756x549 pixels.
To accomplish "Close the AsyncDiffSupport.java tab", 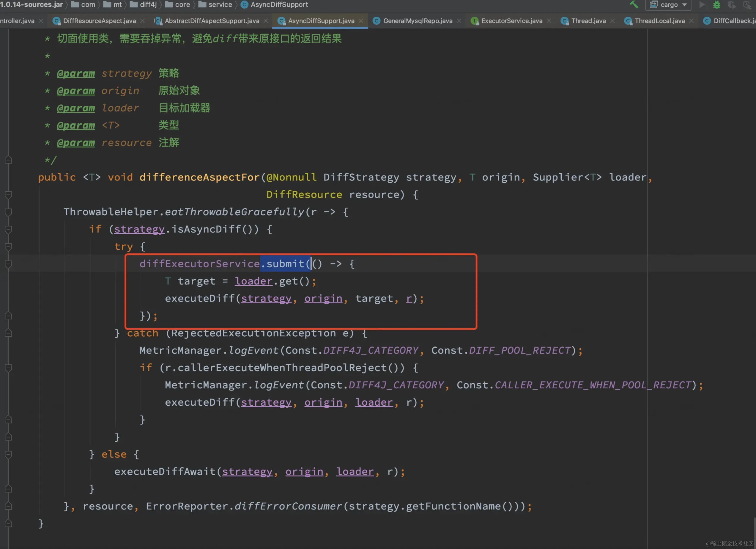I will pos(361,21).
